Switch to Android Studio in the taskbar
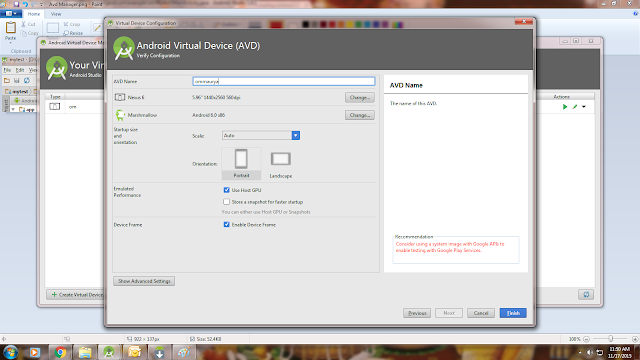 tap(109, 352)
